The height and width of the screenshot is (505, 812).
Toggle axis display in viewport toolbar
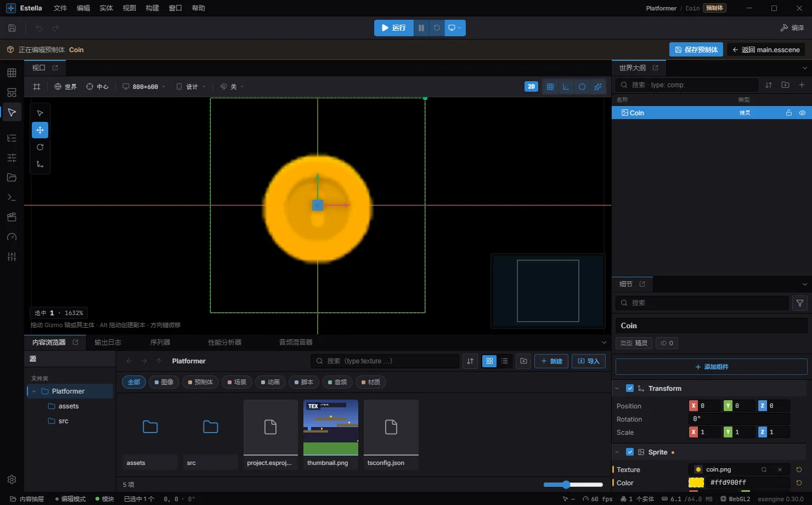pyautogui.click(x=566, y=87)
